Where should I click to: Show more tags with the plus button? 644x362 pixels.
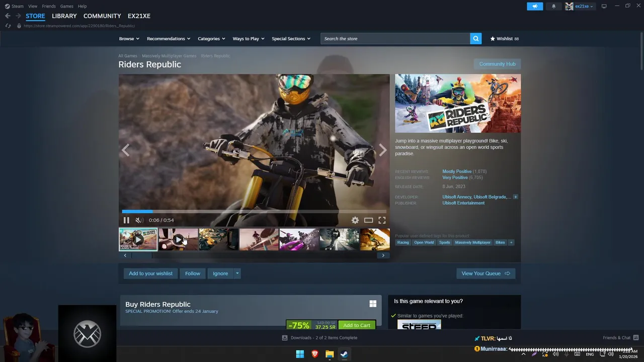(511, 242)
